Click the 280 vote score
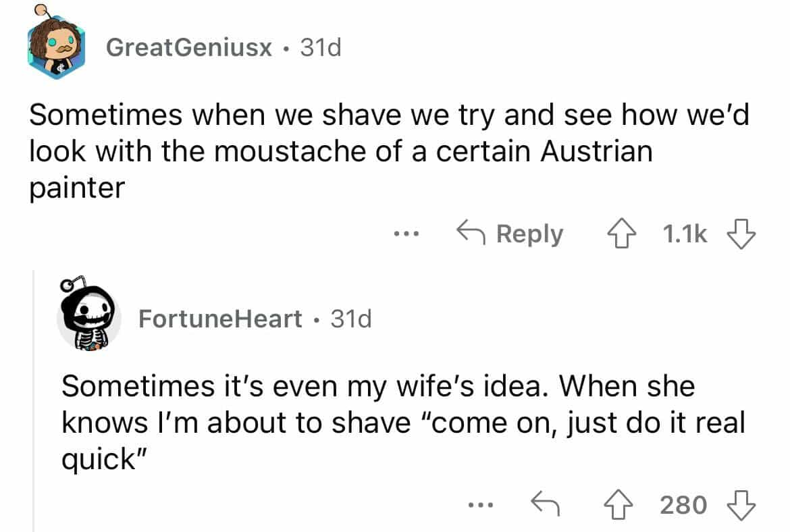 pos(685,504)
